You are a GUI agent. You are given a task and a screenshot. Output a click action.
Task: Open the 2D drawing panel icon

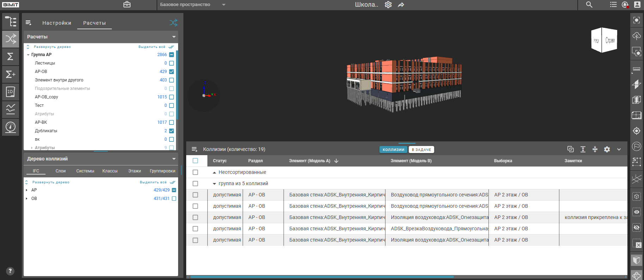[11, 92]
